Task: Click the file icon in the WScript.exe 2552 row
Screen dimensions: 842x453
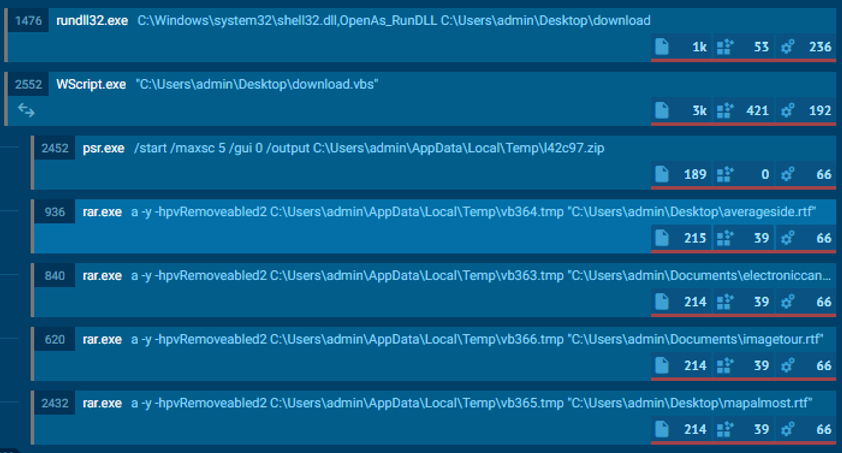Action: 662,111
